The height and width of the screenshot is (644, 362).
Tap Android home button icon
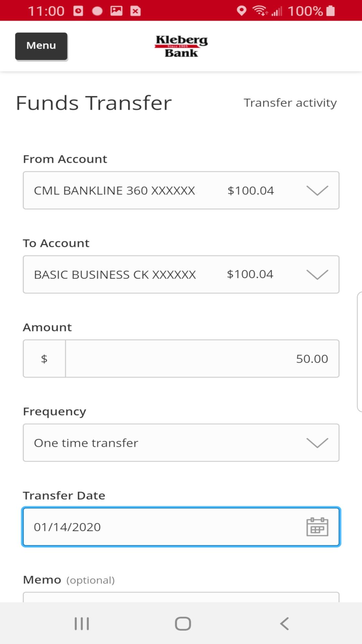[x=183, y=624]
